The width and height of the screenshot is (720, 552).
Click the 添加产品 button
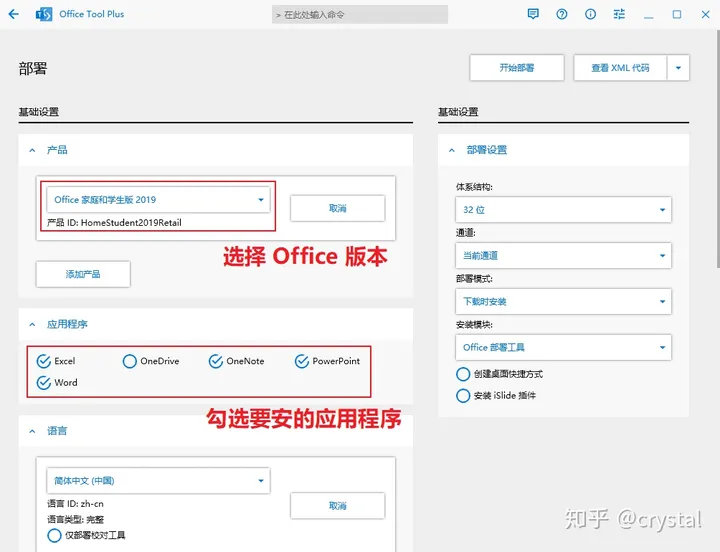[x=83, y=274]
